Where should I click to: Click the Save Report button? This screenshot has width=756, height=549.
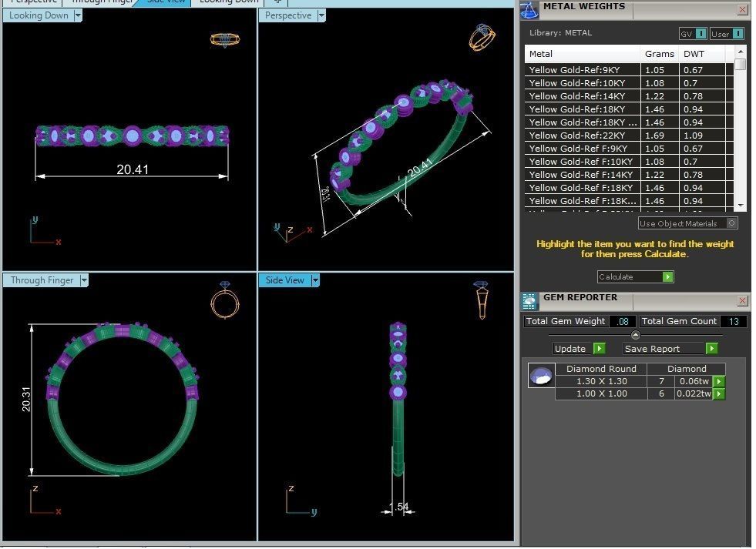(x=670, y=349)
